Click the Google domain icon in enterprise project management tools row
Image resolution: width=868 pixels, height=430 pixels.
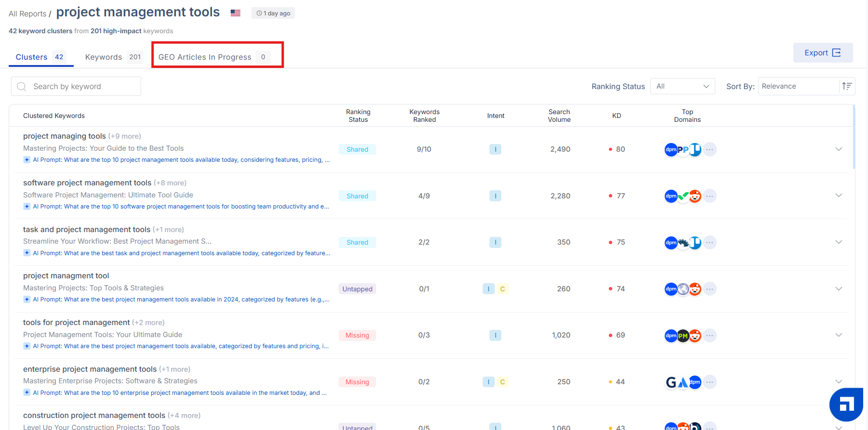click(x=671, y=382)
